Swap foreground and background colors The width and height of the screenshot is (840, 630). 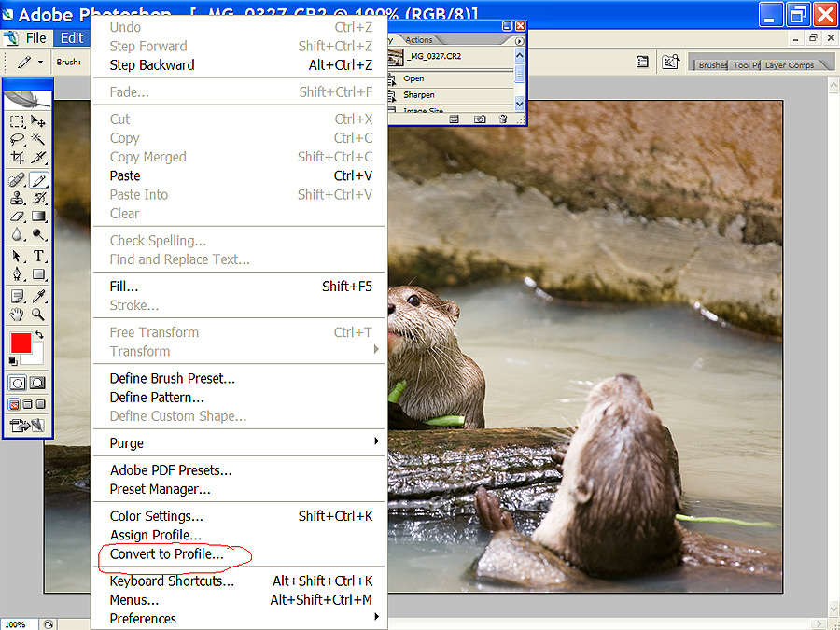39,334
